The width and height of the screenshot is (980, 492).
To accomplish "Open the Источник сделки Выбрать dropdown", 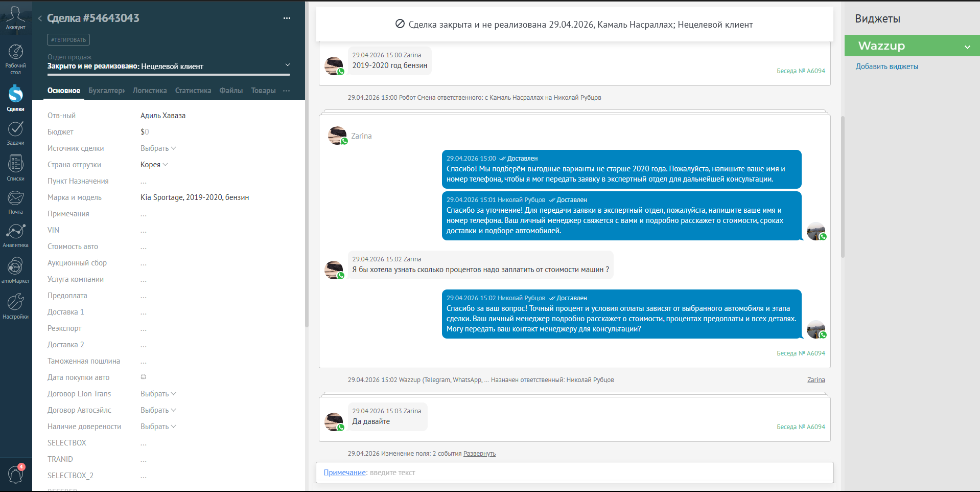I will [x=158, y=148].
